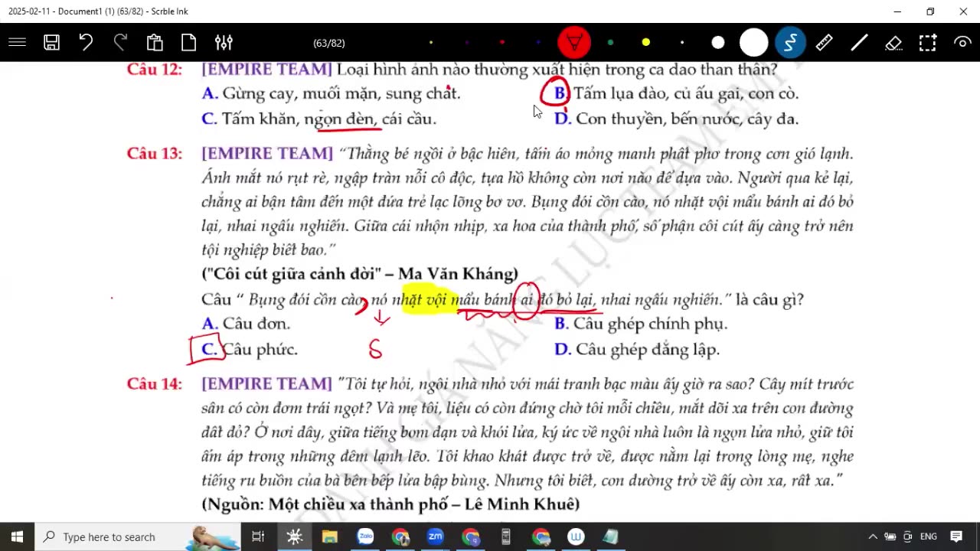
Task: Click the highlighted words "nhặt vội"
Action: [425, 299]
